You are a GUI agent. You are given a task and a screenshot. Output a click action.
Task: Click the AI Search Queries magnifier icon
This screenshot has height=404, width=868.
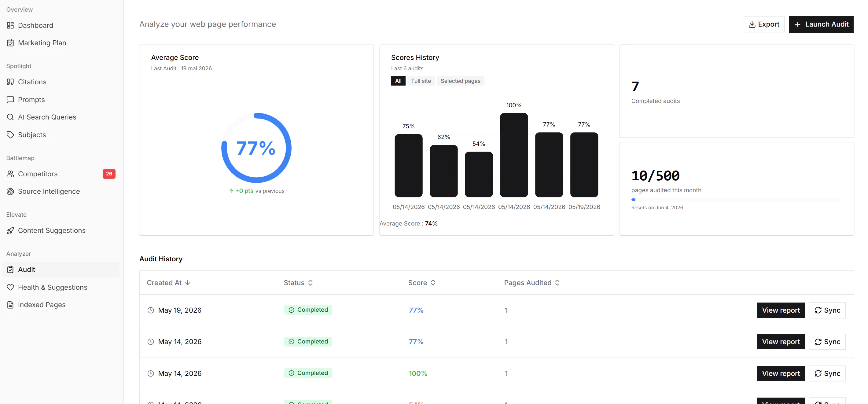click(10, 117)
